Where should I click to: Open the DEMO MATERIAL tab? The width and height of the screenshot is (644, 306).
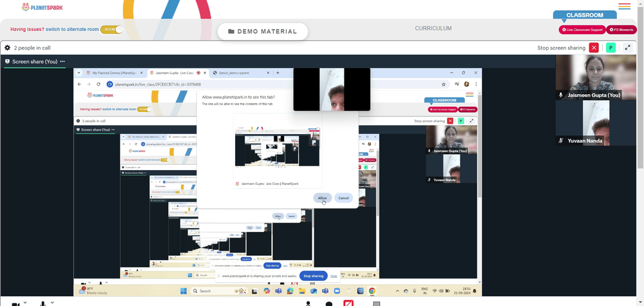pyautogui.click(x=263, y=32)
